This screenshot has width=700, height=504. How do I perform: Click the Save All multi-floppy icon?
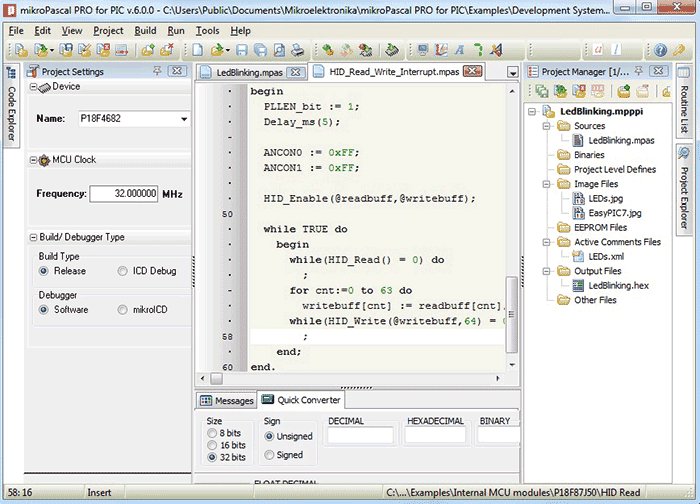(260, 50)
